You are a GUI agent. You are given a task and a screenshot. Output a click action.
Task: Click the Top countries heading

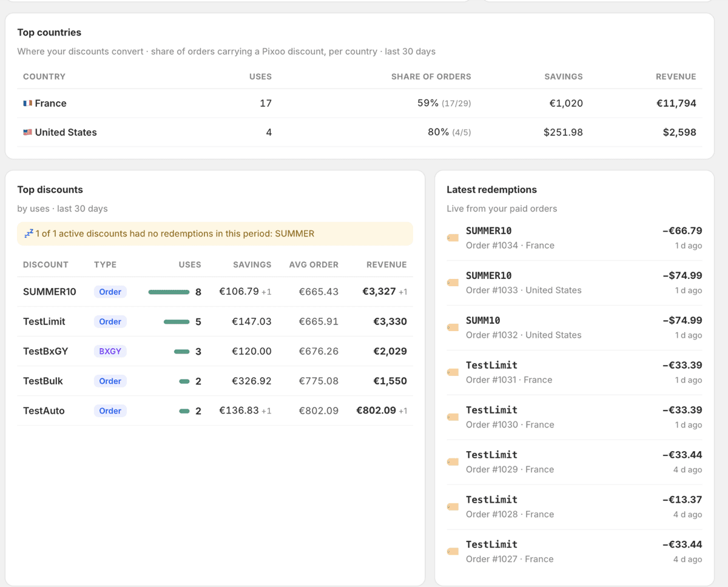click(49, 33)
